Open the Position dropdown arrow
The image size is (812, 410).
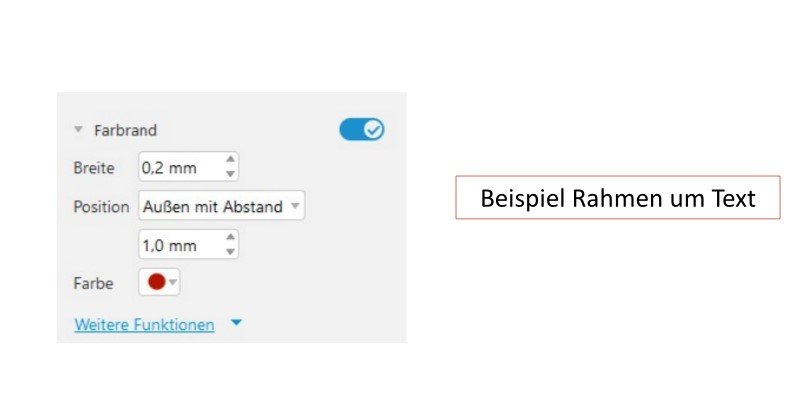click(294, 207)
